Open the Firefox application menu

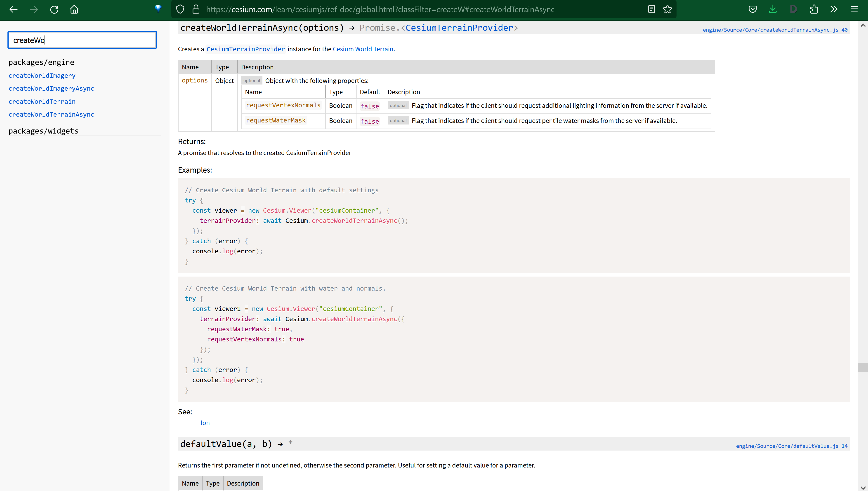[x=854, y=9]
